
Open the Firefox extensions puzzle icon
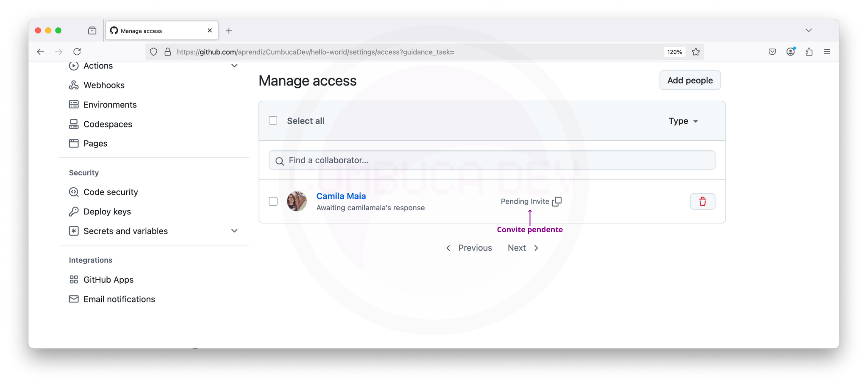tap(809, 52)
